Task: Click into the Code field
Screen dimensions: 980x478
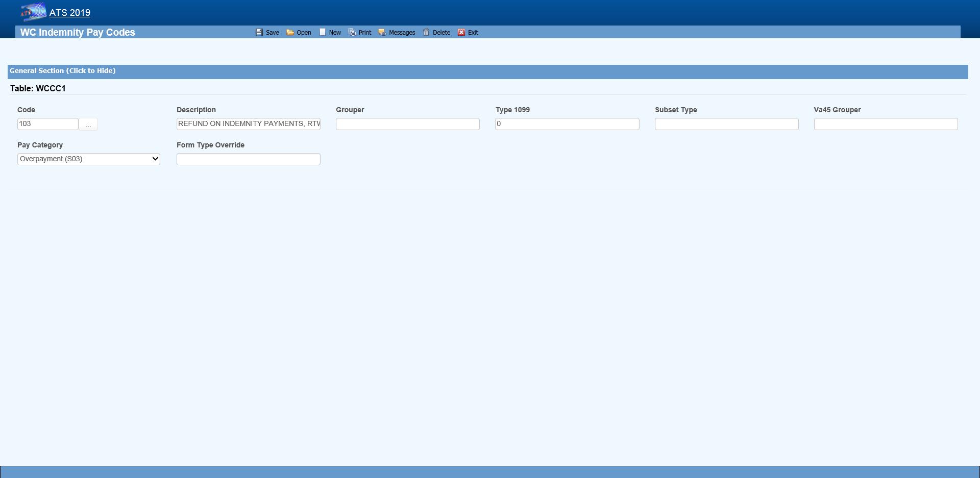Action: 47,124
